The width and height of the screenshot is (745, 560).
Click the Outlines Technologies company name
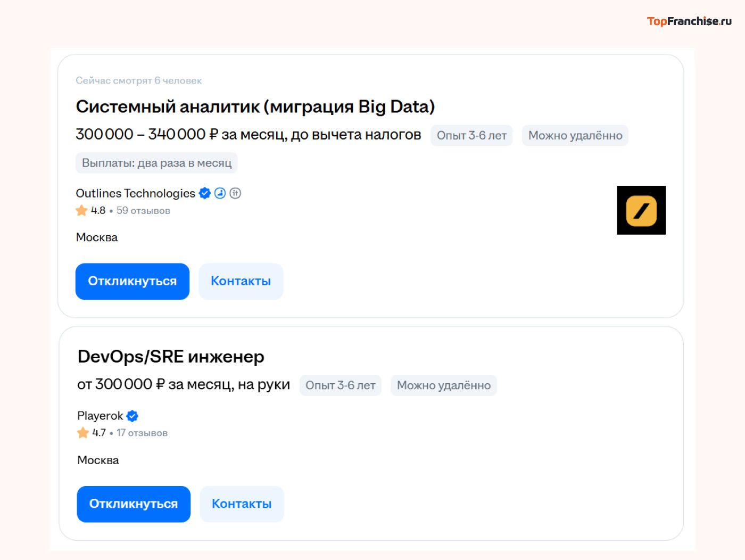point(135,193)
